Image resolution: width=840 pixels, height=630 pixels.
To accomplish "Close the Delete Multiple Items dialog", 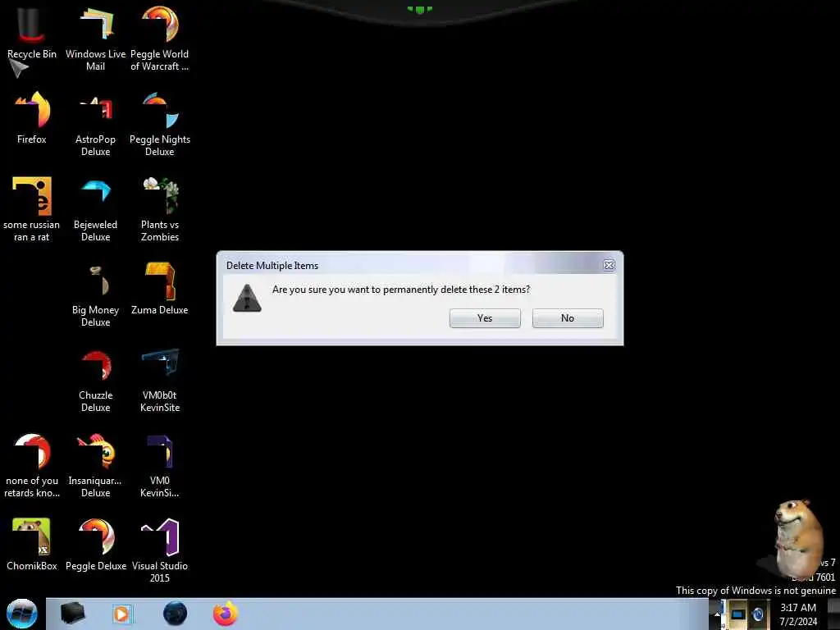I will pyautogui.click(x=609, y=265).
